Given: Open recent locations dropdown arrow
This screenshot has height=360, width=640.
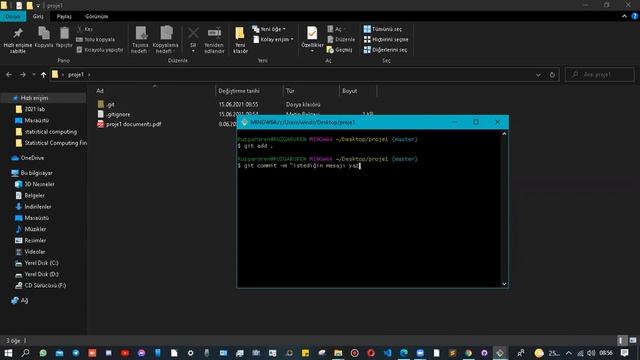Looking at the screenshot, I should tap(34, 75).
